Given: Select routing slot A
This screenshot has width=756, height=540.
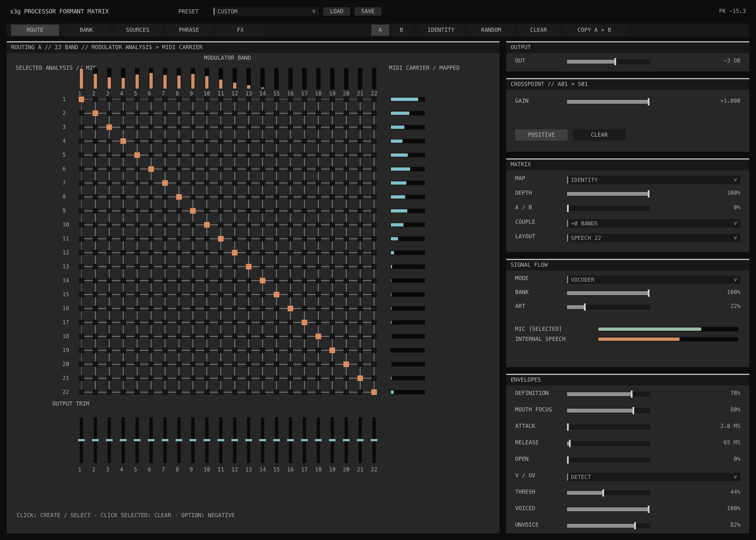Looking at the screenshot, I should [380, 30].
